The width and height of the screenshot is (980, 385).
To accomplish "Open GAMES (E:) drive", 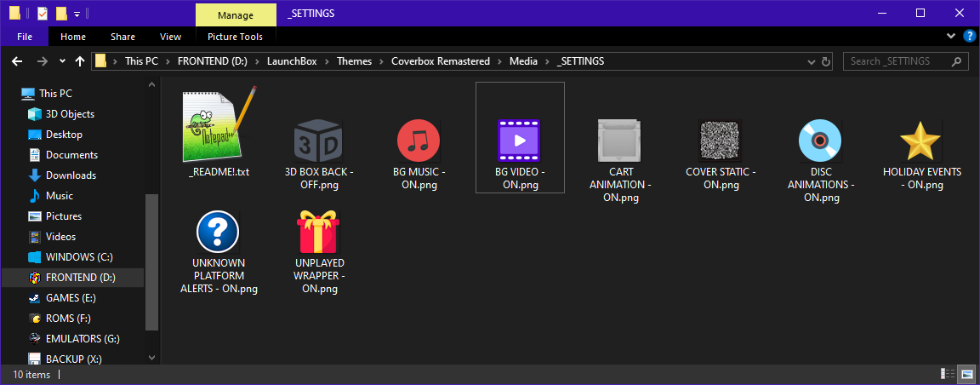I will pos(70,298).
